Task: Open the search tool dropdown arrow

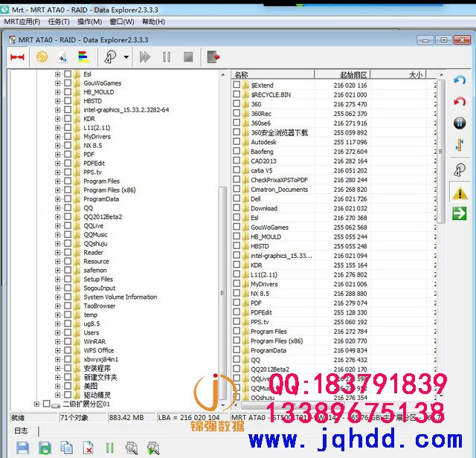Action: point(126,57)
